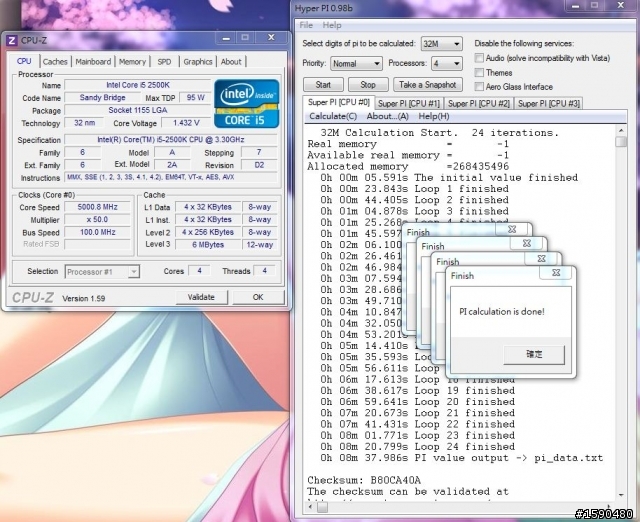Image resolution: width=640 pixels, height=522 pixels.
Task: Switch to the Caches tab in CPU-Z
Action: tap(55, 62)
